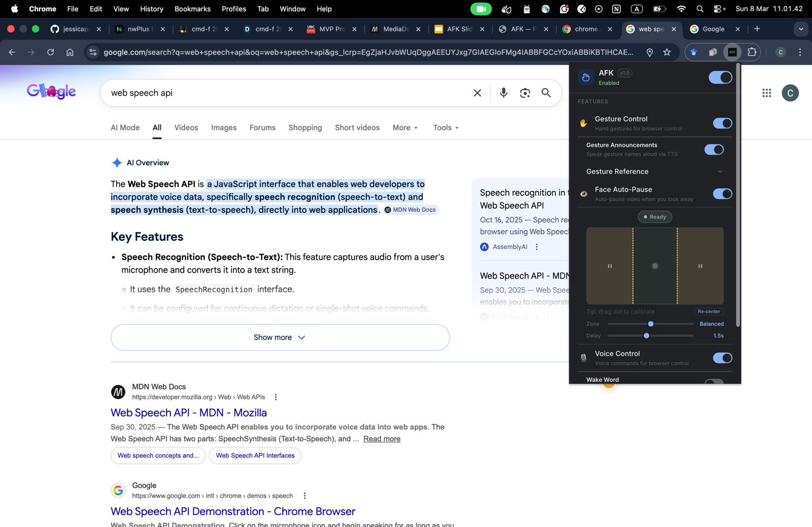Adjust the Zone slider handle
Image resolution: width=812 pixels, height=527 pixels.
(651, 324)
